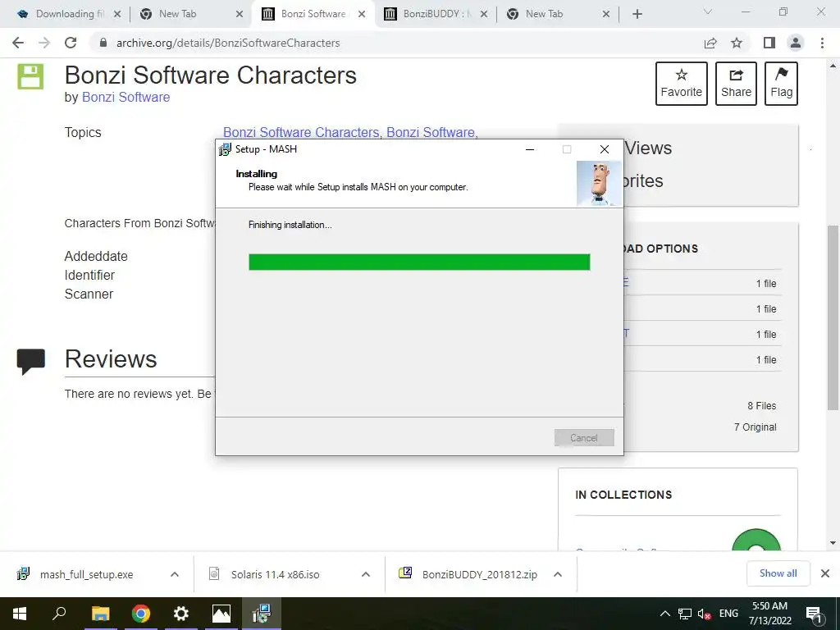The width and height of the screenshot is (840, 630).
Task: Click the Reviews speech bubble icon
Action: tap(31, 361)
